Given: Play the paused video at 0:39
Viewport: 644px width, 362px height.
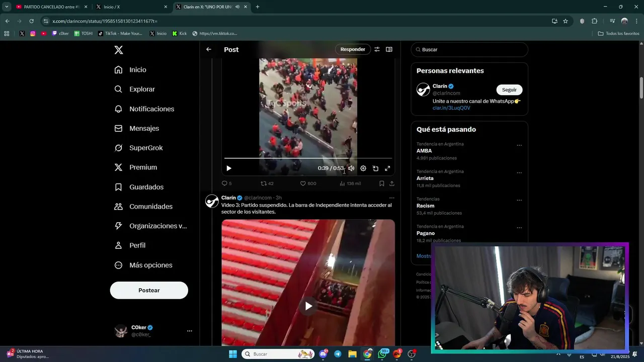Looking at the screenshot, I should (228, 168).
